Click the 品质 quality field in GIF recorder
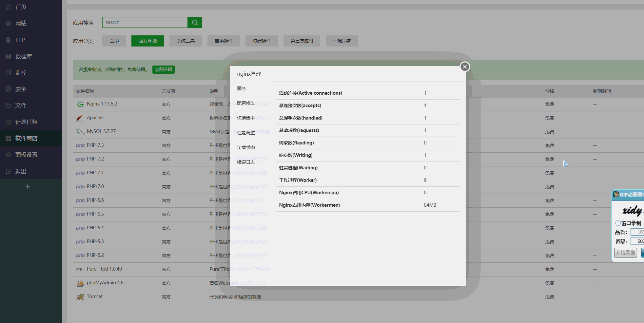 pyautogui.click(x=637, y=232)
